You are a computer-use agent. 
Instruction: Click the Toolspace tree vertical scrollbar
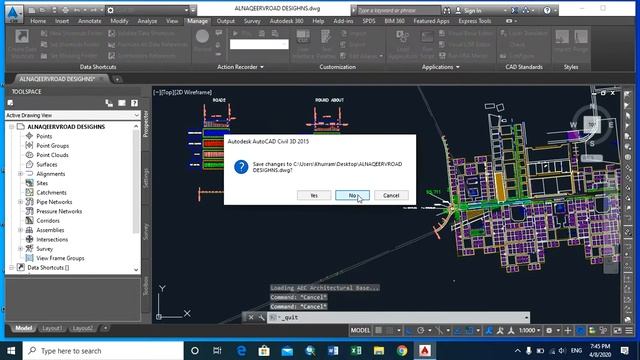coord(136,182)
